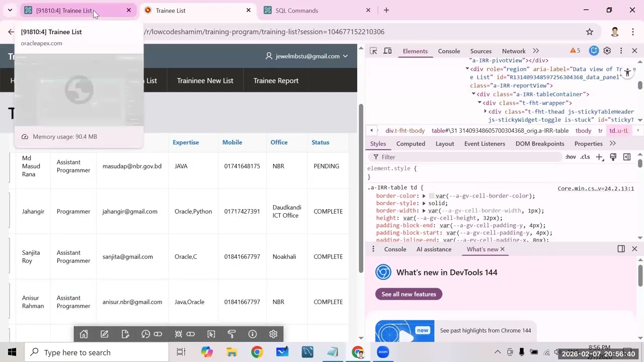This screenshot has height=362, width=644.
Task: Open developer toolbar settings gear
Action: coord(273,334)
